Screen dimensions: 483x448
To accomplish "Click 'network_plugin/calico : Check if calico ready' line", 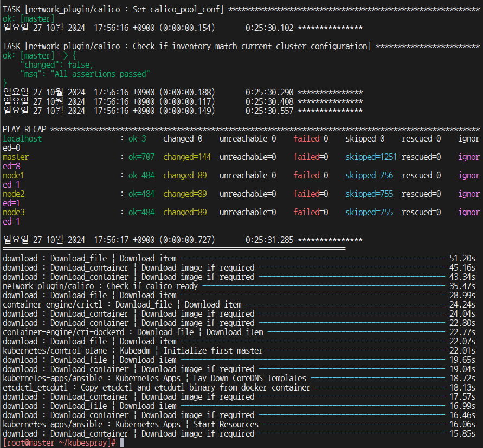I will pos(100,286).
